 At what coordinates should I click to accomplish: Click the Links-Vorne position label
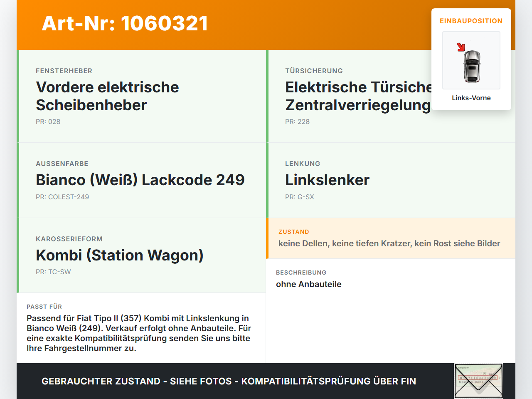point(471,98)
